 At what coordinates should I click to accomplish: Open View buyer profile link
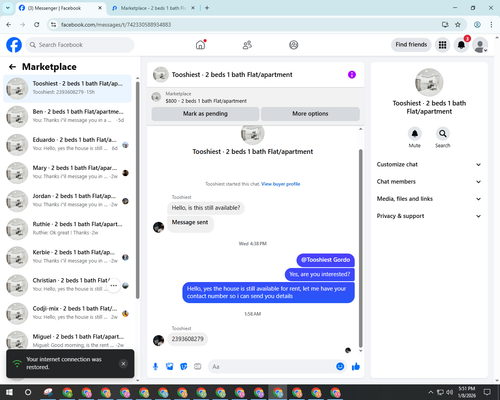pos(281,184)
